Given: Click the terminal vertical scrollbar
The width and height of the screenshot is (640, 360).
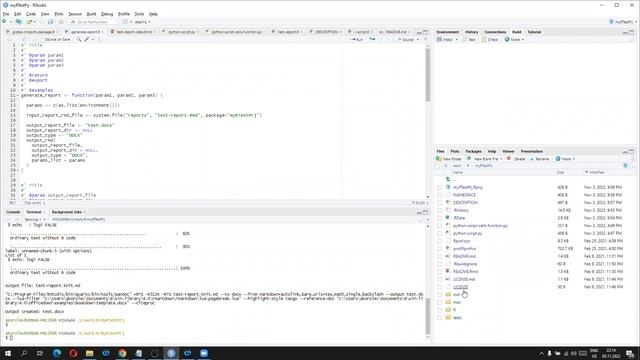Looking at the screenshot, I should [427, 316].
